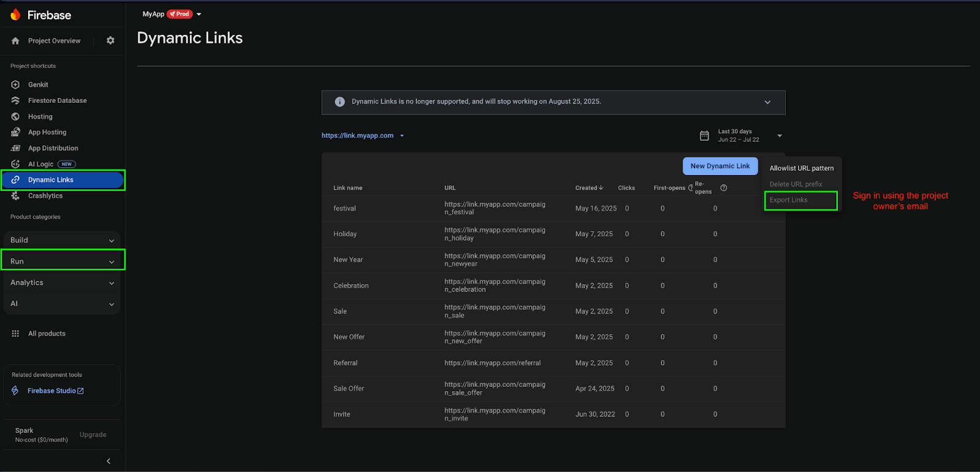Click the Link name column header

(x=348, y=188)
